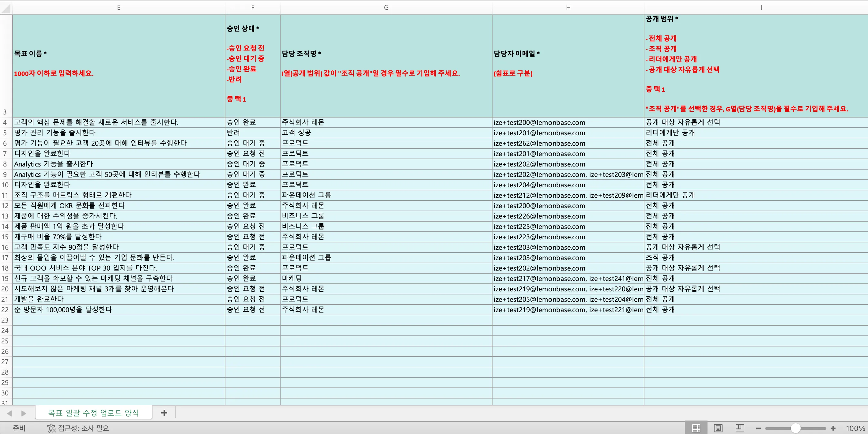Select '반려' status cell in row 5
Image resolution: width=868 pixels, height=434 pixels.
pyautogui.click(x=253, y=133)
